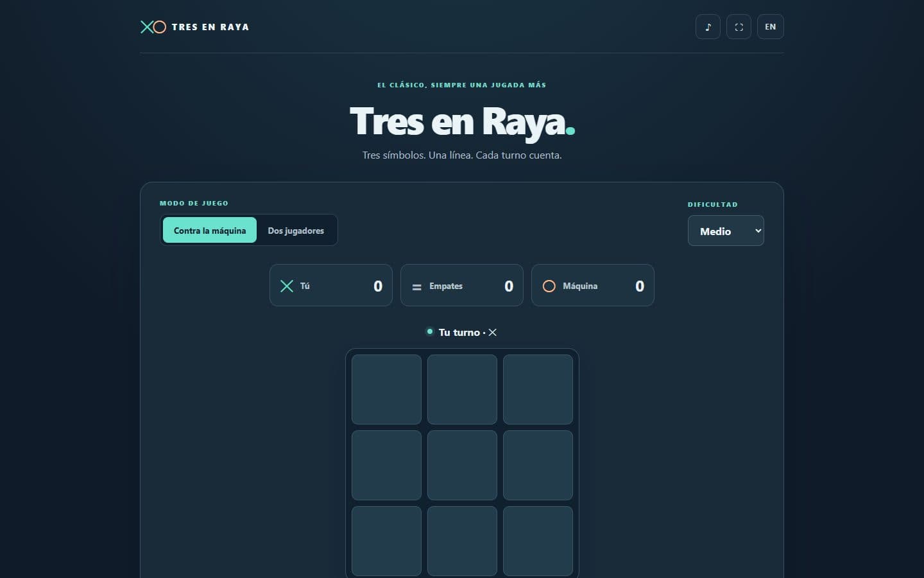Click the Empates draws score card

(x=462, y=286)
